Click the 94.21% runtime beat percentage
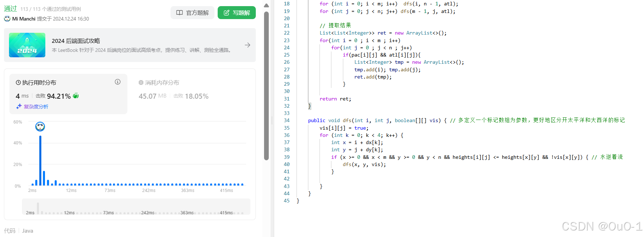 pyautogui.click(x=59, y=96)
